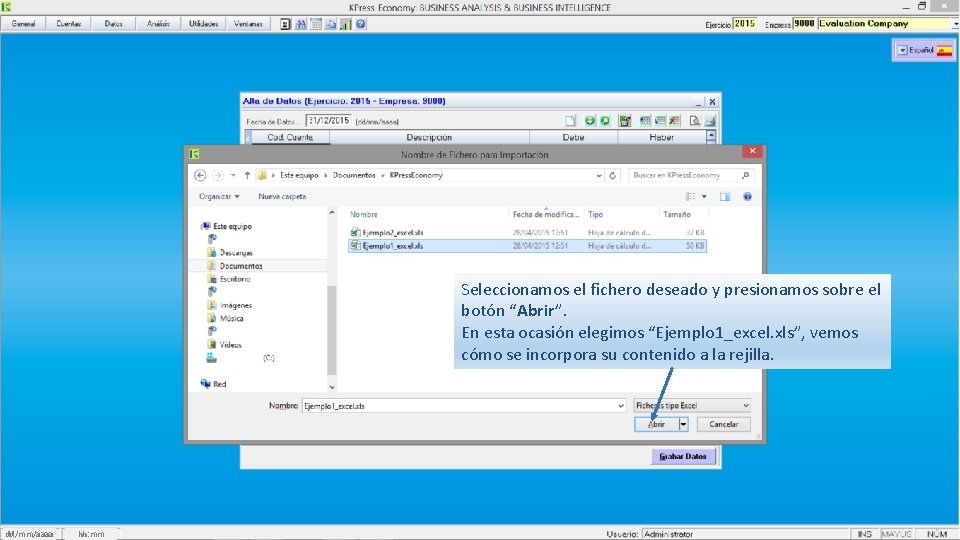Click the Excel import icon in Alta de Datos
This screenshot has width=960, height=540.
click(x=624, y=121)
